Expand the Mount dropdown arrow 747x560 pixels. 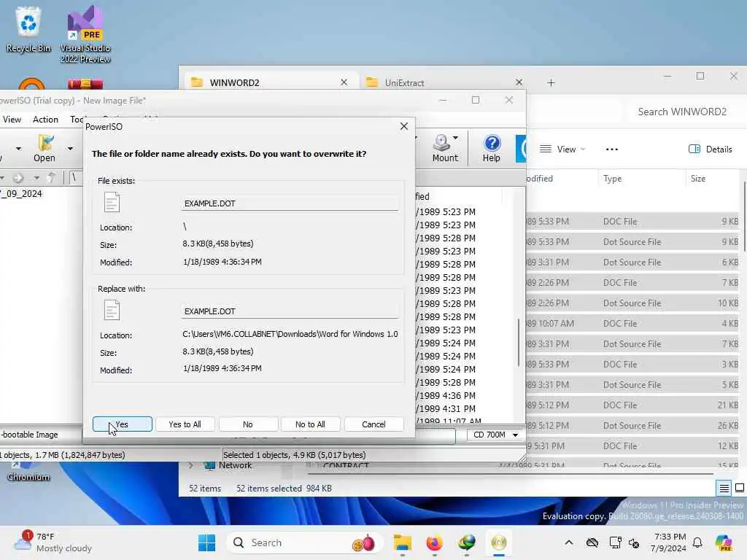(456, 138)
